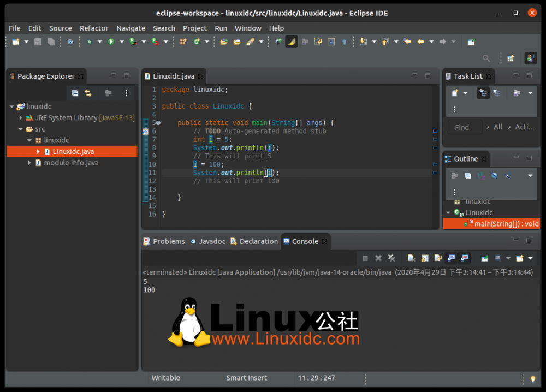Image resolution: width=546 pixels, height=392 pixels.
Task: Select module-info.java in Package Explorer
Action: coord(71,163)
